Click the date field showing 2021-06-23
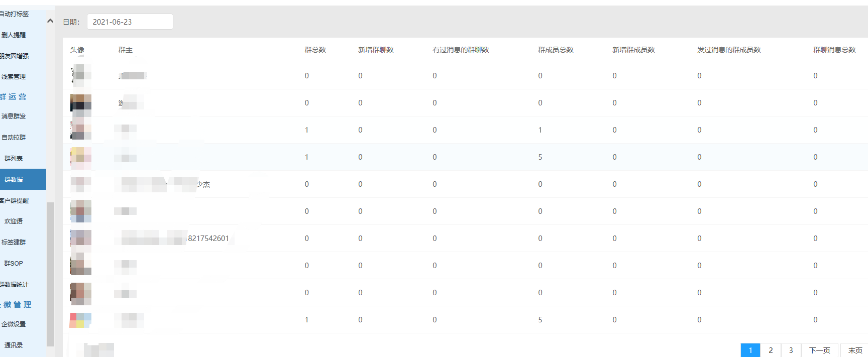868x357 pixels. coord(130,22)
